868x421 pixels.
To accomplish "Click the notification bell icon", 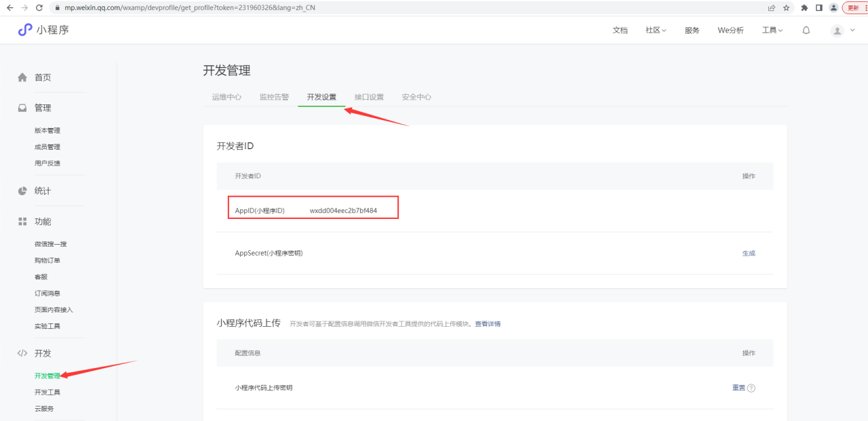I will 806,31.
